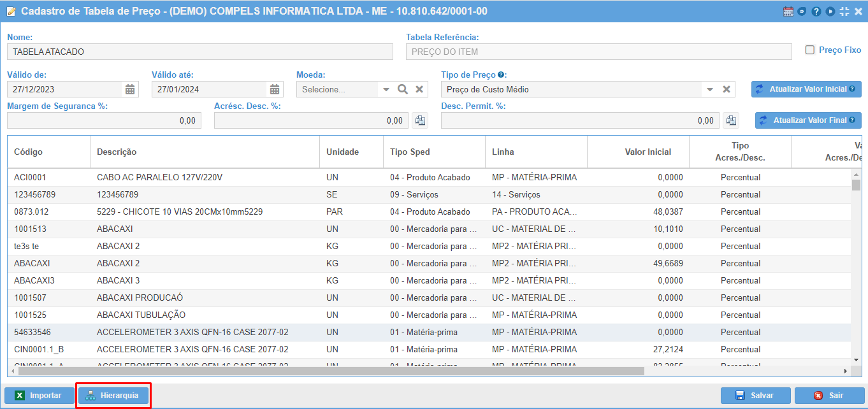This screenshot has height=409, width=868.
Task: Click the edit pencil icon in window title
Action: pos(11,11)
